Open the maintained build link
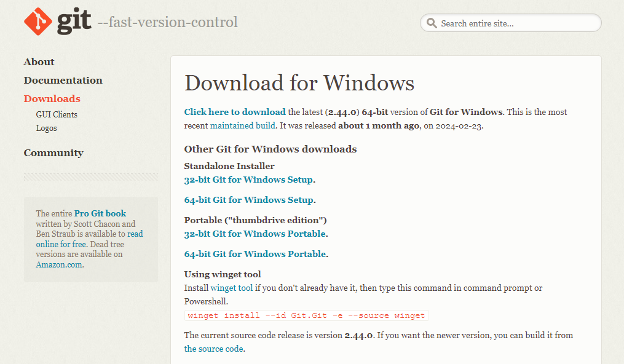This screenshot has width=624, height=364. coord(243,125)
